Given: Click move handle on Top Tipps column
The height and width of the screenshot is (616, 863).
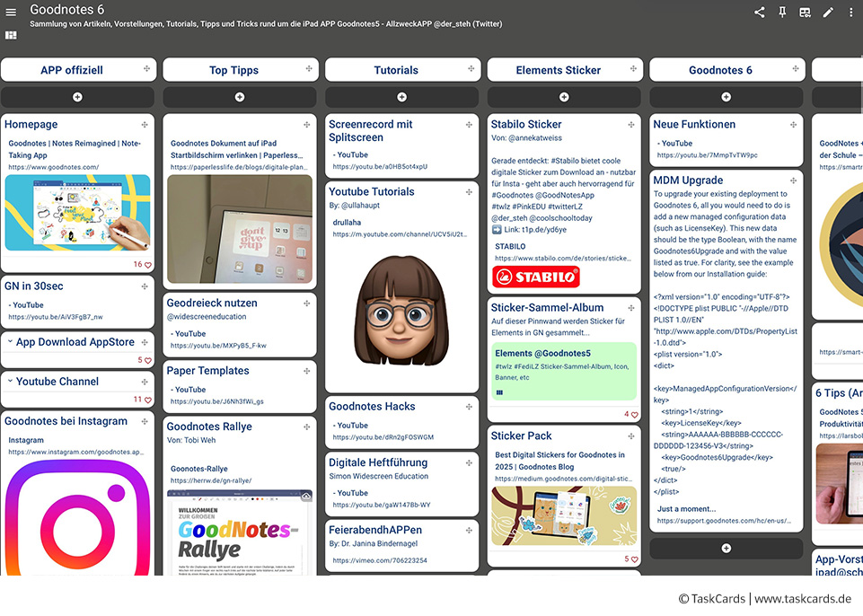Looking at the screenshot, I should pyautogui.click(x=309, y=69).
